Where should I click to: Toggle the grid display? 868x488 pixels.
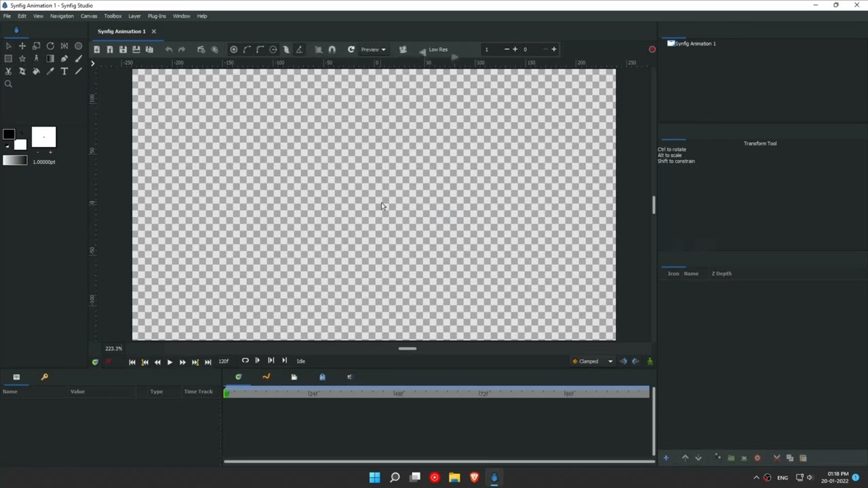(x=319, y=49)
